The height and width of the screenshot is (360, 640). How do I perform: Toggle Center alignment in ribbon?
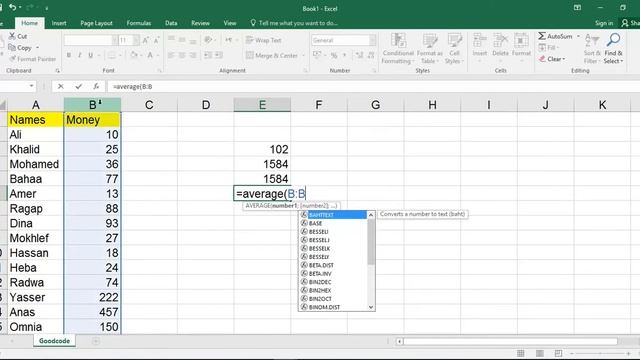[182, 55]
